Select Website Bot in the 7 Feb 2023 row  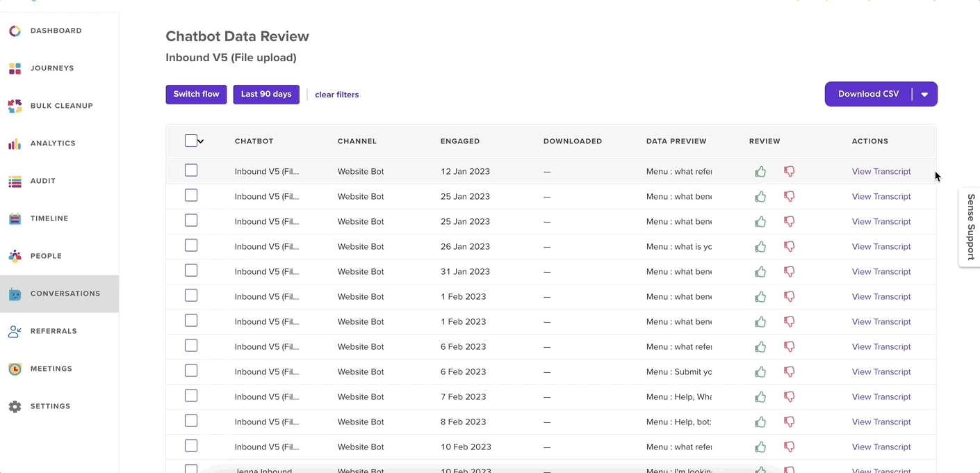pos(361,396)
